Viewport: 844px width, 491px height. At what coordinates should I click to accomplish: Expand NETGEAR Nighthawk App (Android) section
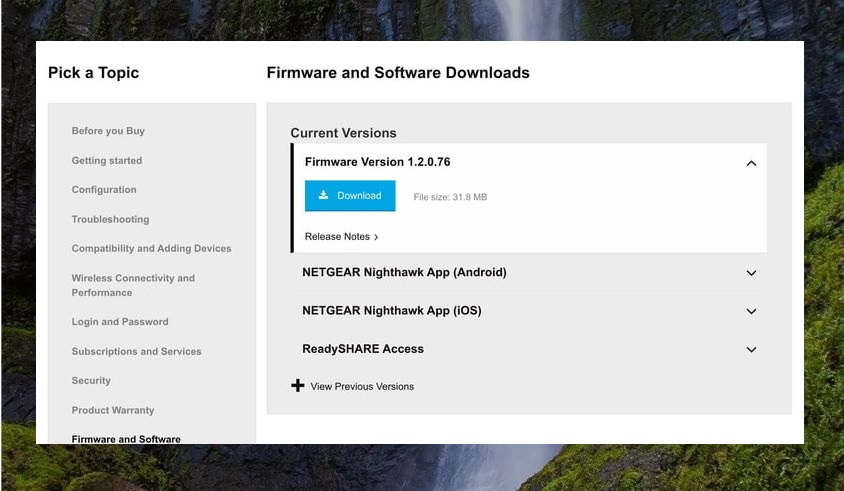(751, 273)
